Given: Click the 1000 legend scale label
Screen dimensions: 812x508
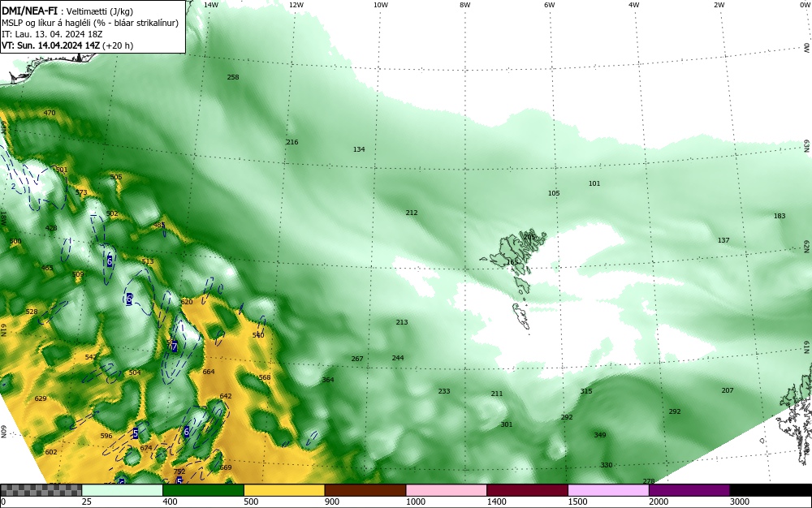Looking at the screenshot, I should coord(415,502).
